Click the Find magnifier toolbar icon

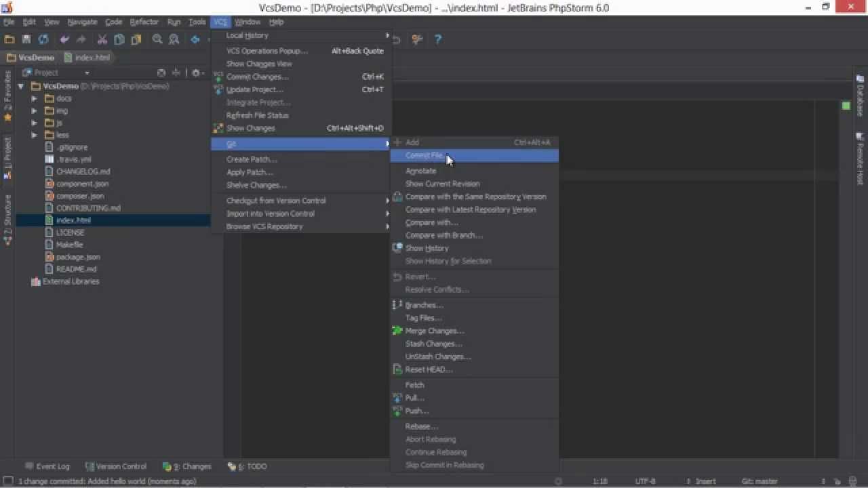coord(157,40)
